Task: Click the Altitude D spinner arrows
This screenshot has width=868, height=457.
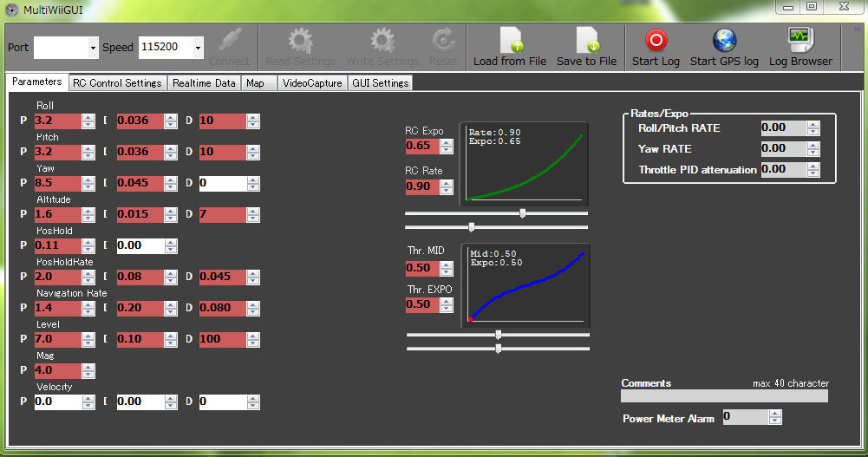Action: click(253, 215)
